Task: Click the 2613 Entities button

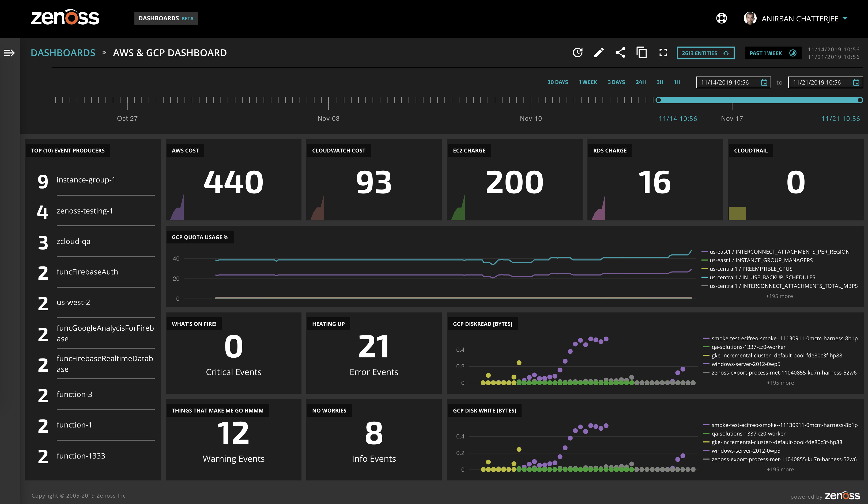Action: (x=705, y=53)
